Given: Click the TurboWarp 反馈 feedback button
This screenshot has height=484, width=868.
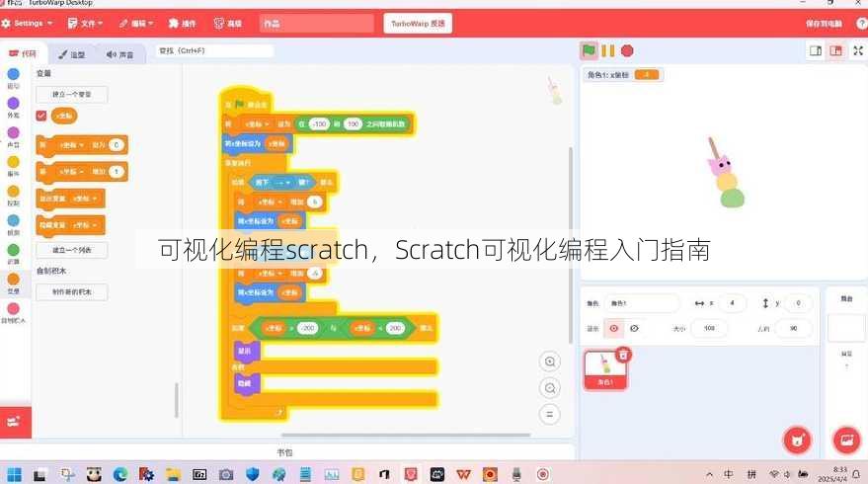Looking at the screenshot, I should 418,24.
